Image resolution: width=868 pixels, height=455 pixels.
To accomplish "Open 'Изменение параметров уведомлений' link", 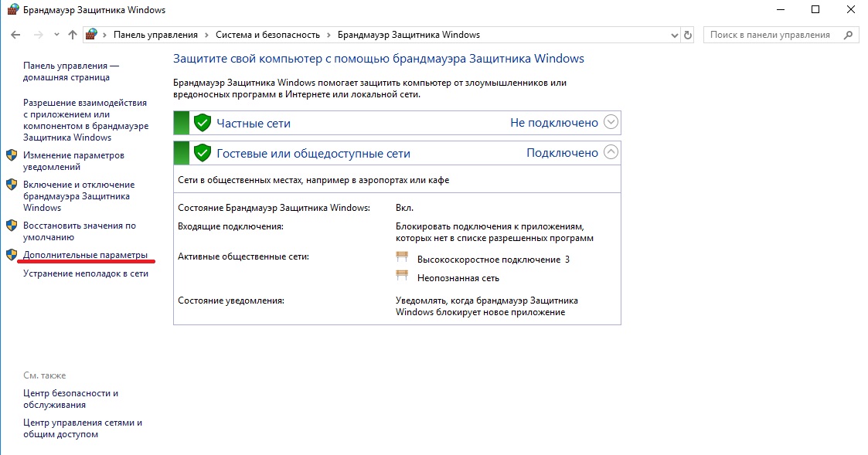I will [73, 161].
